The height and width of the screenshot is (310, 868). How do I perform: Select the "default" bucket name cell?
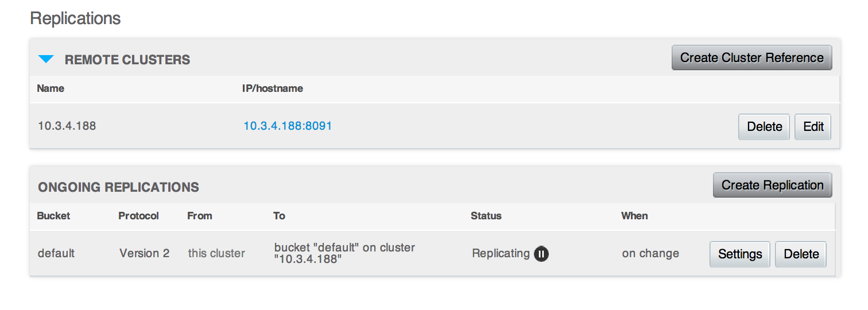[x=56, y=253]
